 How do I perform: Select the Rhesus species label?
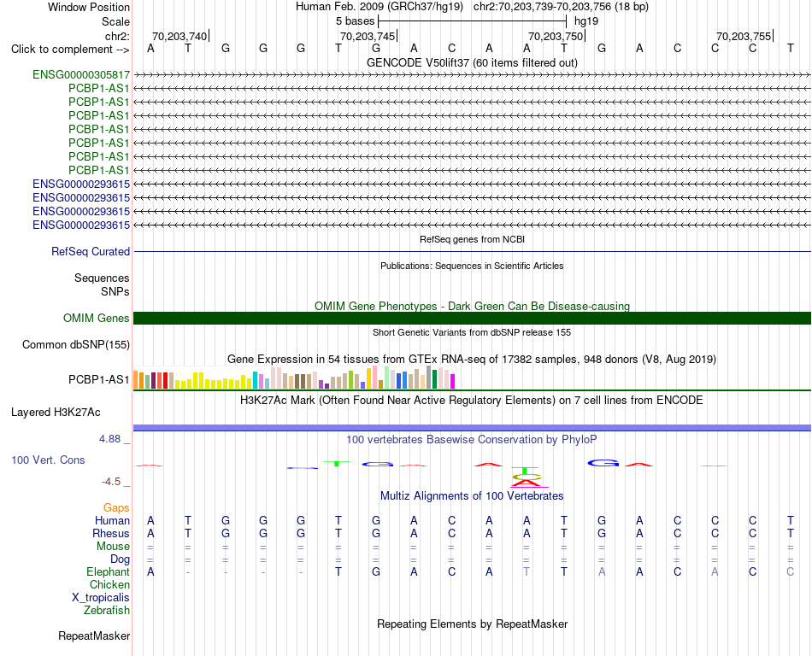111,533
